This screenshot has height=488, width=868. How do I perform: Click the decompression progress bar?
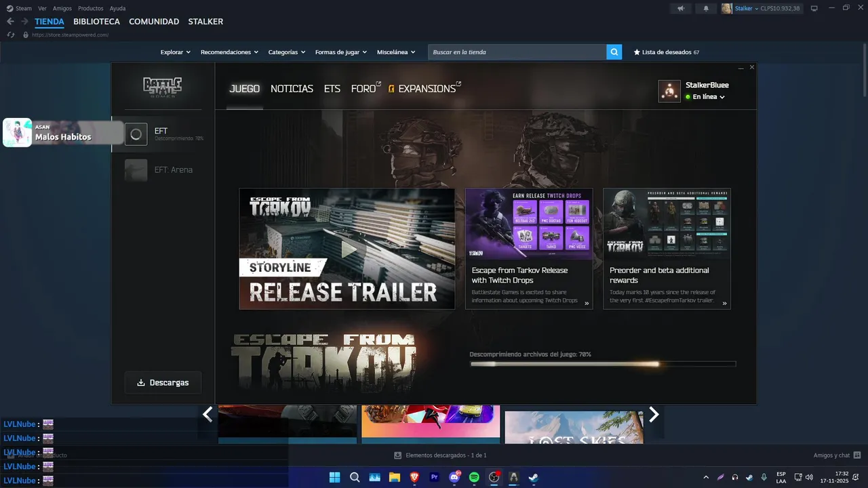tap(603, 364)
